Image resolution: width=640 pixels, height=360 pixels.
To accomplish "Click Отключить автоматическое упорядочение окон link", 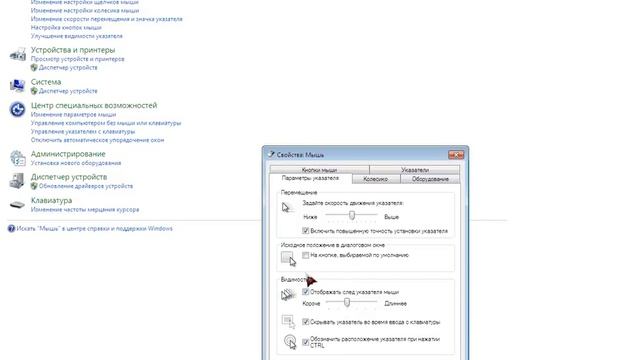I will pos(98,140).
